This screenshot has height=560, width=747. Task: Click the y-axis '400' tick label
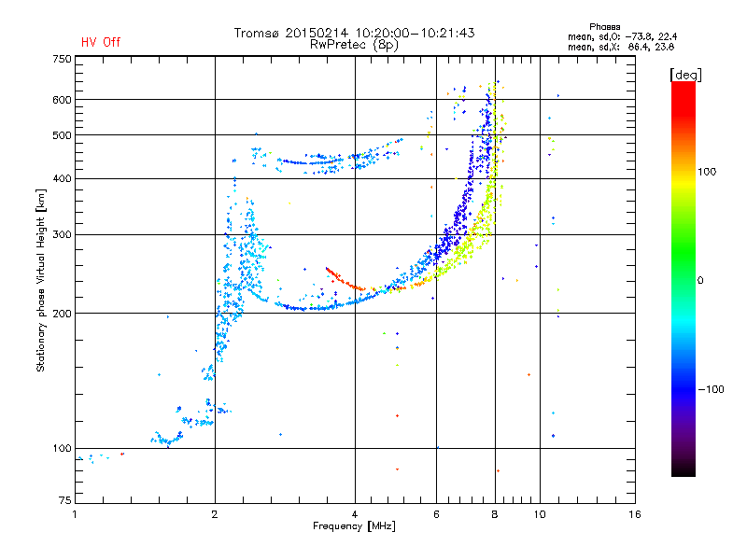[x=62, y=179]
